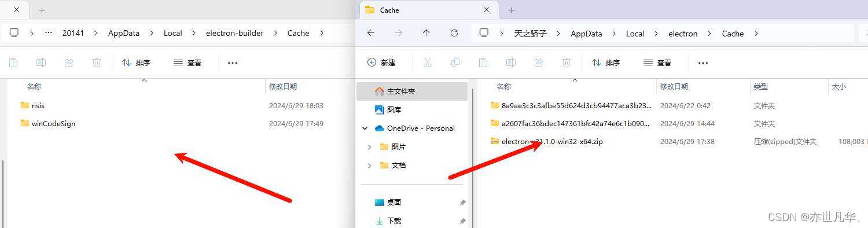The height and width of the screenshot is (228, 868).
Task: Click Copy icon in right window toolbar
Action: (455, 62)
